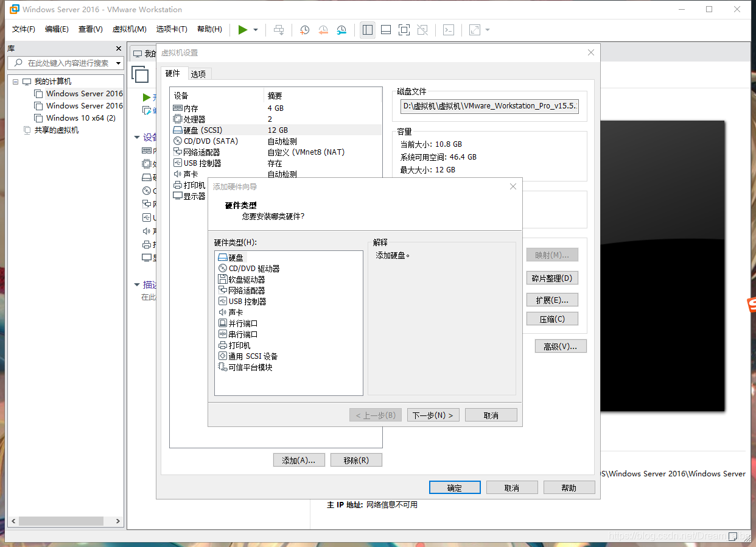The height and width of the screenshot is (547, 756).
Task: Click the 添加(A)... button
Action: 299,461
